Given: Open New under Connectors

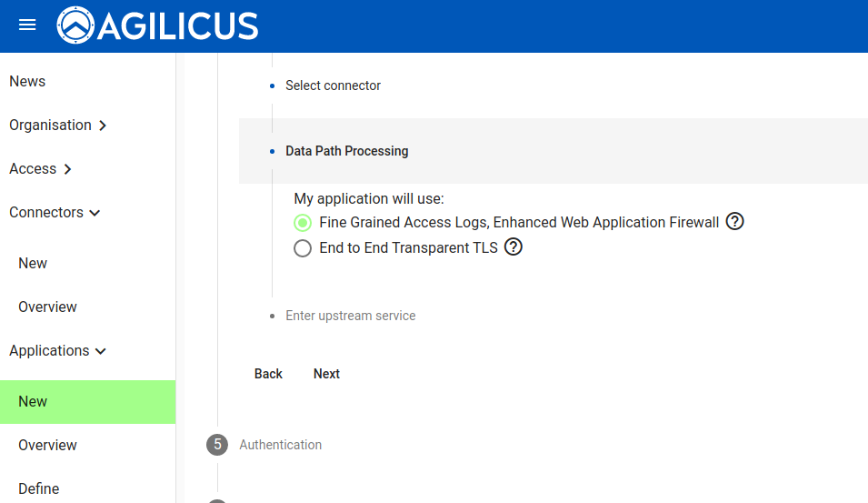Looking at the screenshot, I should point(33,263).
